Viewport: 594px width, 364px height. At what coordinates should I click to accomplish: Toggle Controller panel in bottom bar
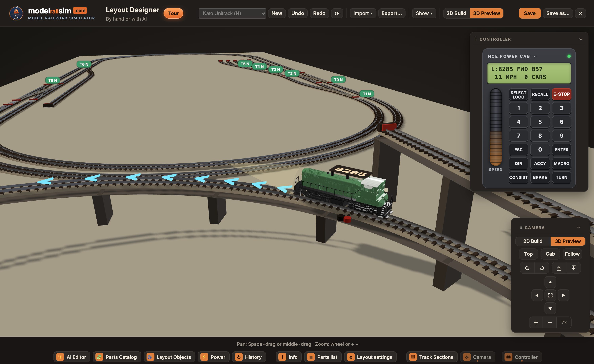[x=522, y=357]
